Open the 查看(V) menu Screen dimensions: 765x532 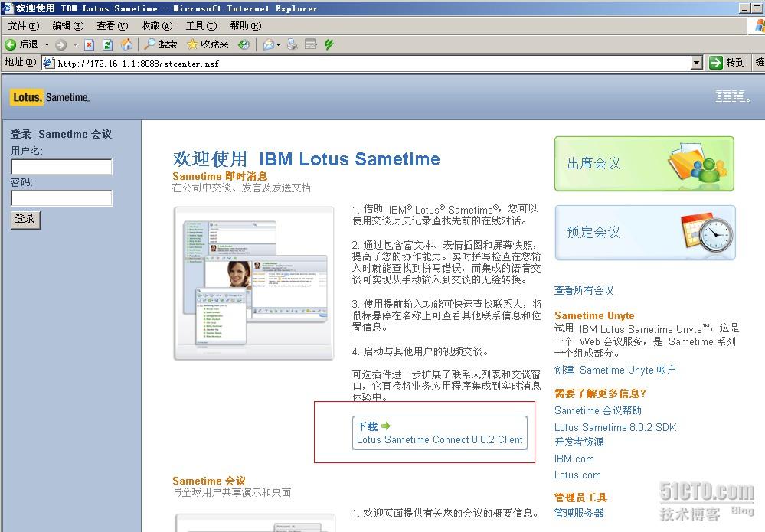pos(113,26)
